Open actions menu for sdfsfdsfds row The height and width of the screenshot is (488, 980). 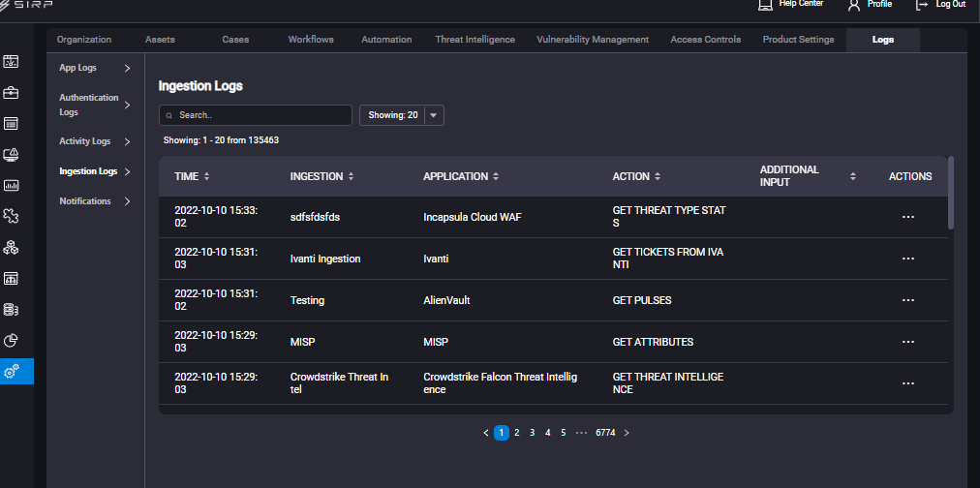click(908, 217)
